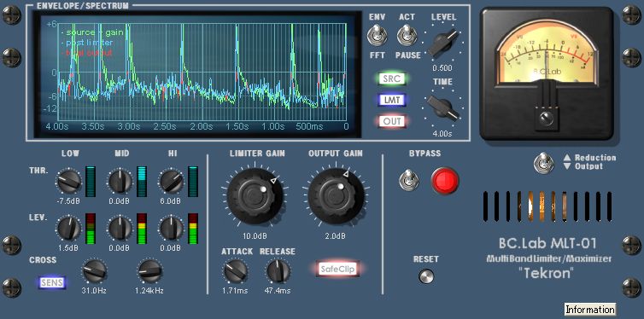Image resolution: width=644 pixels, height=319 pixels.
Task: Click the LEVEL knob
Action: coord(443,43)
